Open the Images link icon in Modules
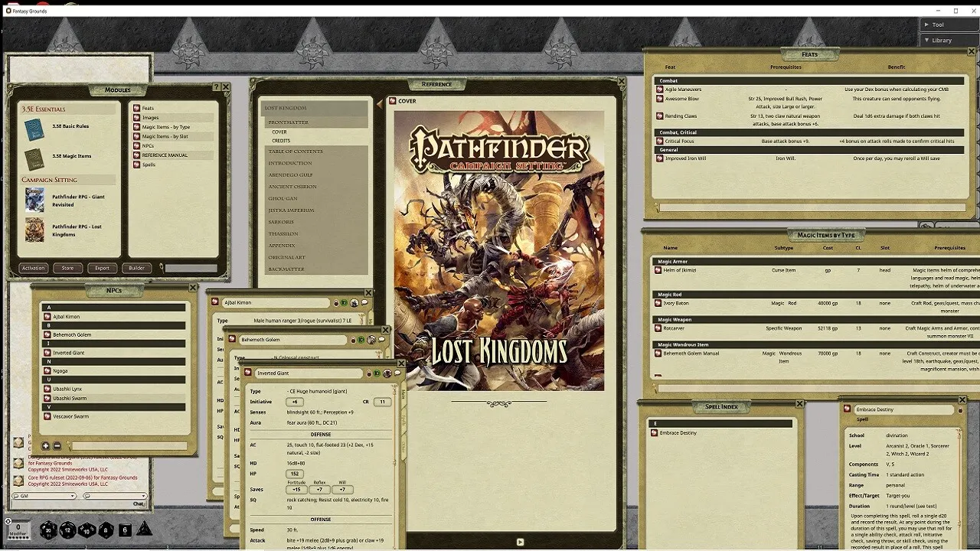The height and width of the screenshot is (551, 980). coord(136,117)
